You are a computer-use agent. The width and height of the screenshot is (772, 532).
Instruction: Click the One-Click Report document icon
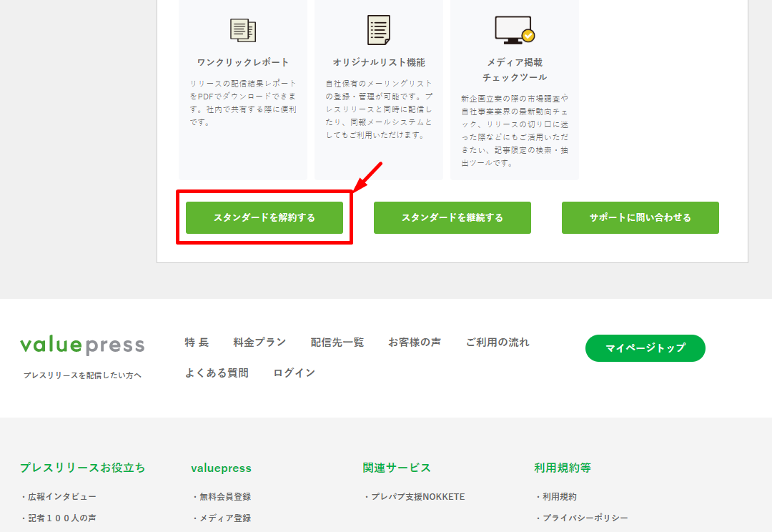(x=243, y=30)
